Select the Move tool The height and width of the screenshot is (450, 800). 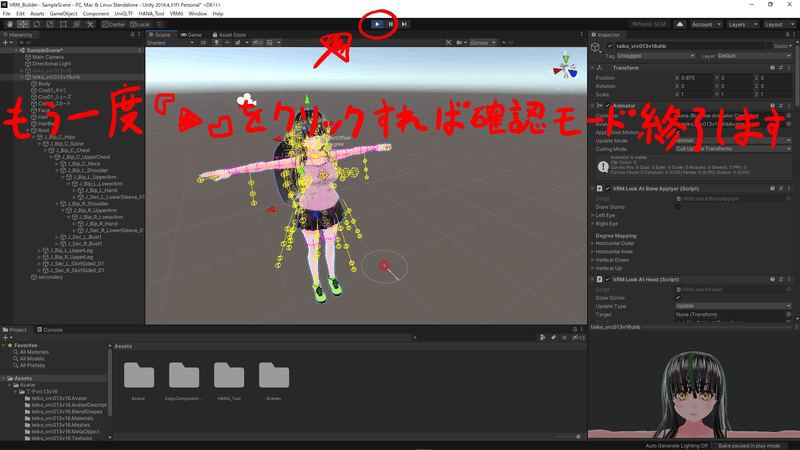[23, 24]
